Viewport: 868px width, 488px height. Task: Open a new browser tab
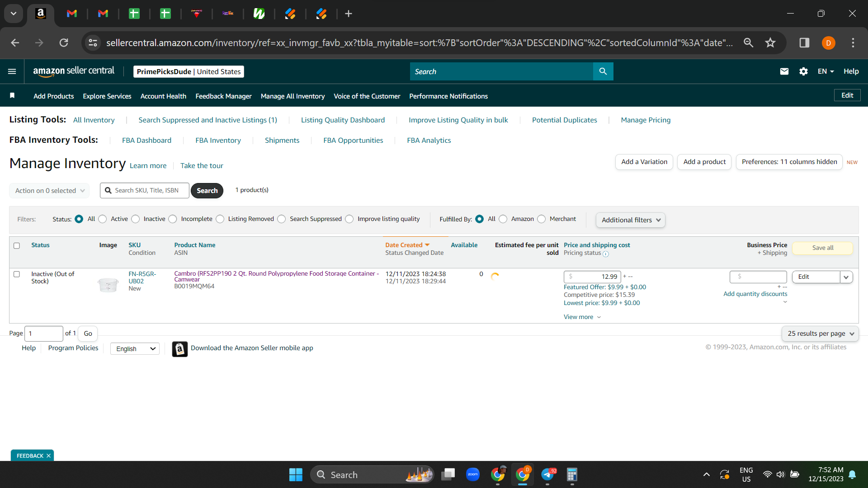pos(349,14)
